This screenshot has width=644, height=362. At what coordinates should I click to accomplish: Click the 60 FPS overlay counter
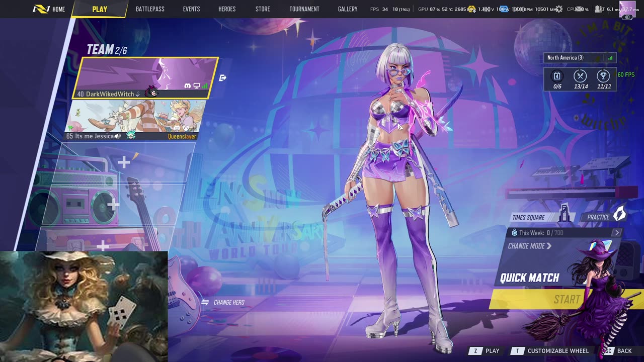(x=626, y=75)
